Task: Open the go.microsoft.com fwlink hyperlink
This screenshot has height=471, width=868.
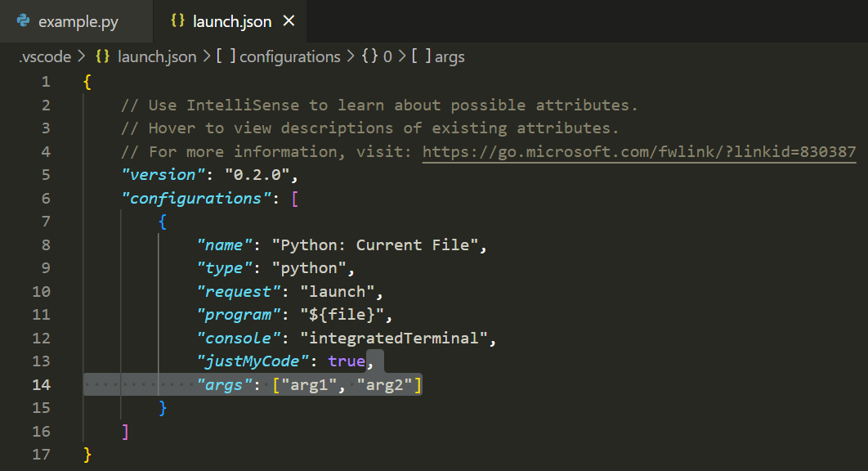Action: pos(638,151)
